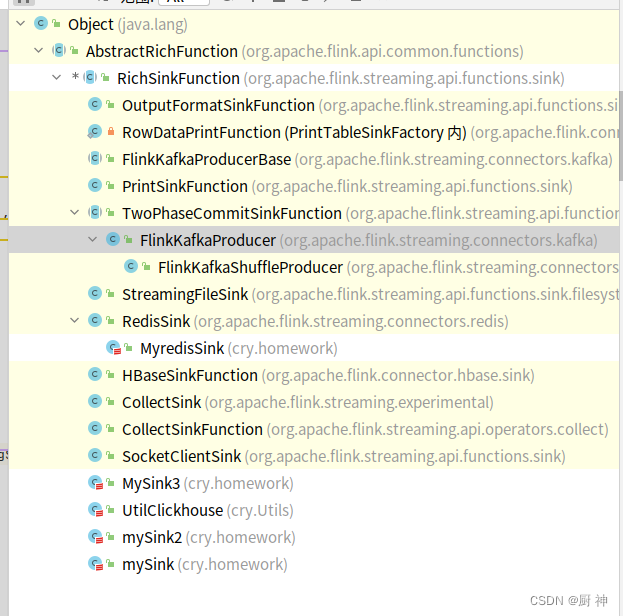Click the vertical scrollbar thumb of the hierarchy
This screenshot has height=616, width=623.
pos(621,136)
